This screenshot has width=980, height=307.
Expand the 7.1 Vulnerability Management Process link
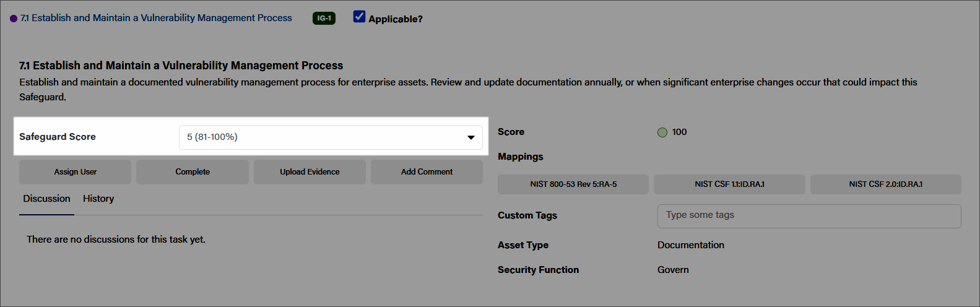click(156, 18)
